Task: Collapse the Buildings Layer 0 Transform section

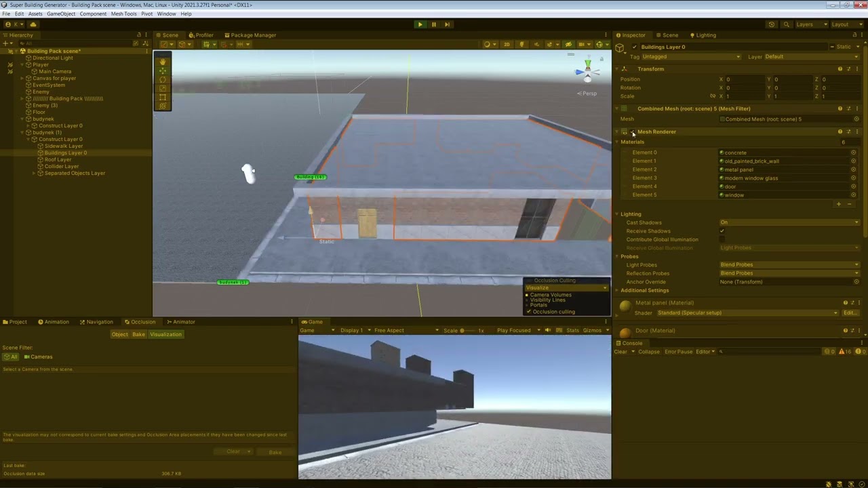Action: (x=616, y=68)
